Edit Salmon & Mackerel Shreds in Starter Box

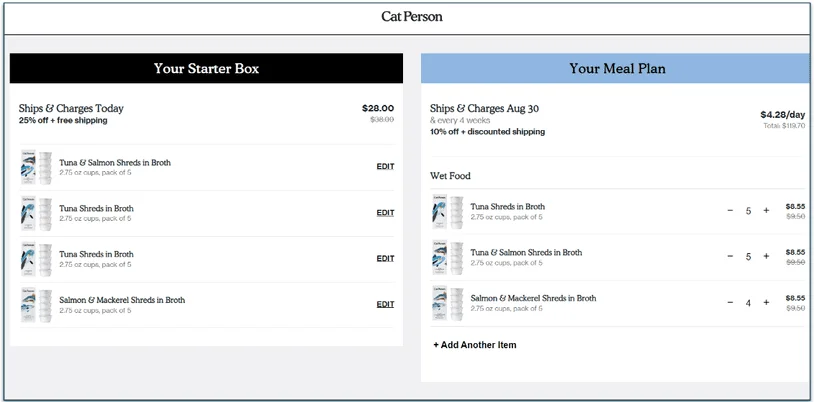(385, 304)
